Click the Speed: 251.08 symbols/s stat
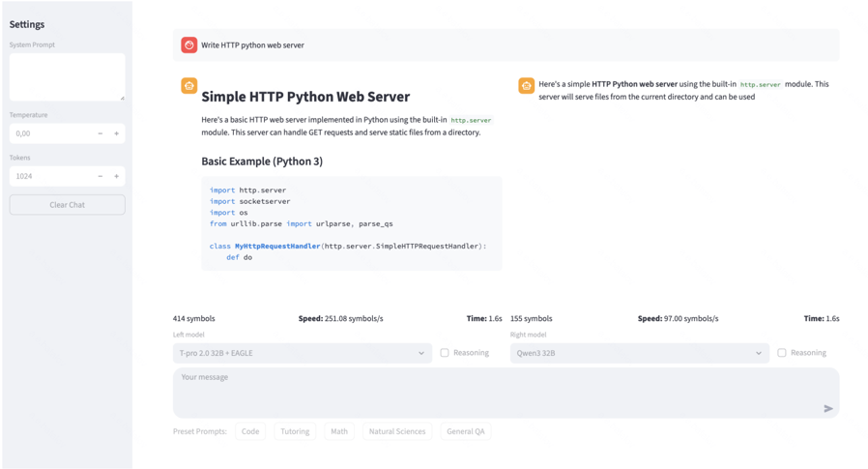868x469 pixels. 340,318
